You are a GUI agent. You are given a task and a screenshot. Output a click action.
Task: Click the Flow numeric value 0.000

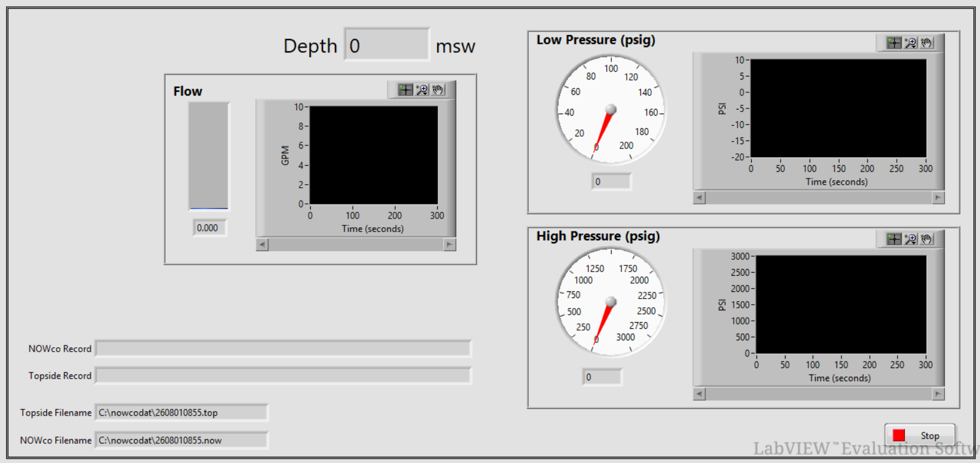[209, 228]
